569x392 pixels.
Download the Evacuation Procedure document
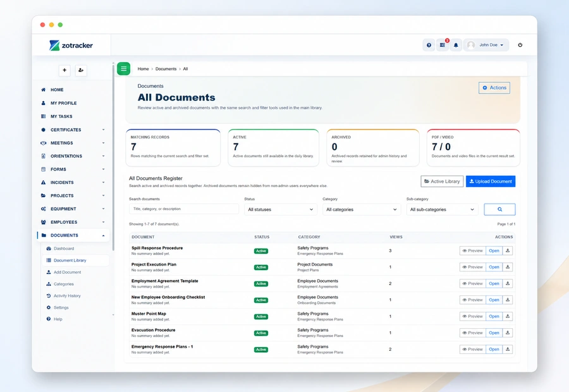pyautogui.click(x=508, y=333)
